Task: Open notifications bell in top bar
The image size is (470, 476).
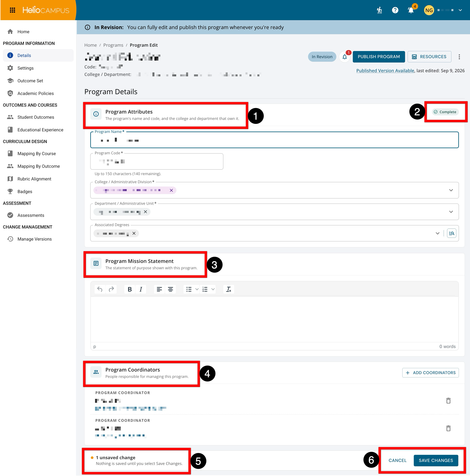Action: [x=411, y=10]
